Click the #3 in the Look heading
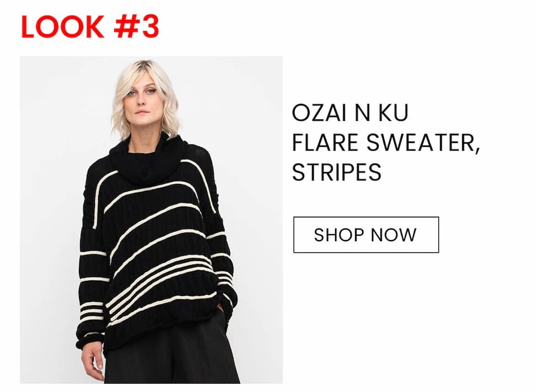The width and height of the screenshot is (536, 392). 137,27
